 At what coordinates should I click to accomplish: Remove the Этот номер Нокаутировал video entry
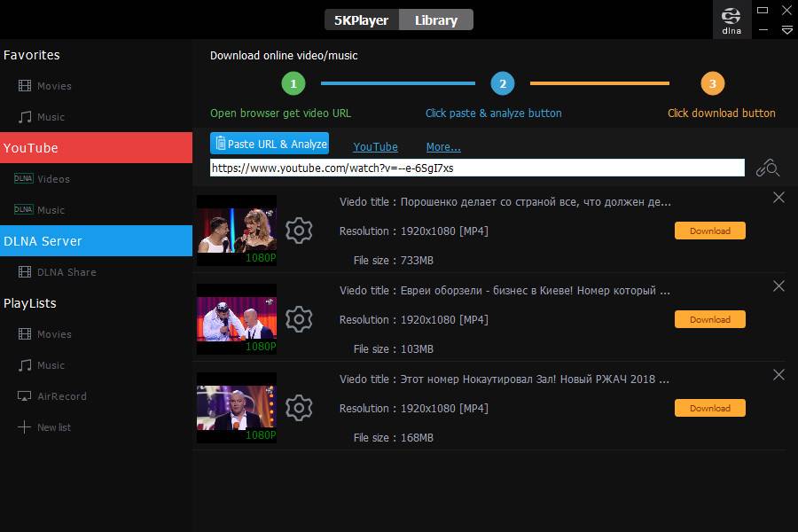(778, 375)
